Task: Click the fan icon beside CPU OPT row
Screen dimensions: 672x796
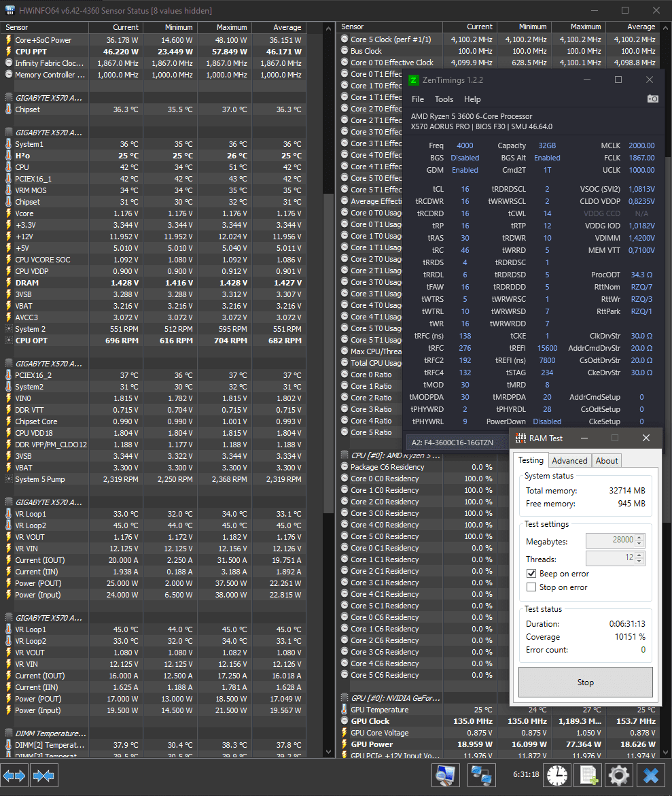Action: point(8,340)
